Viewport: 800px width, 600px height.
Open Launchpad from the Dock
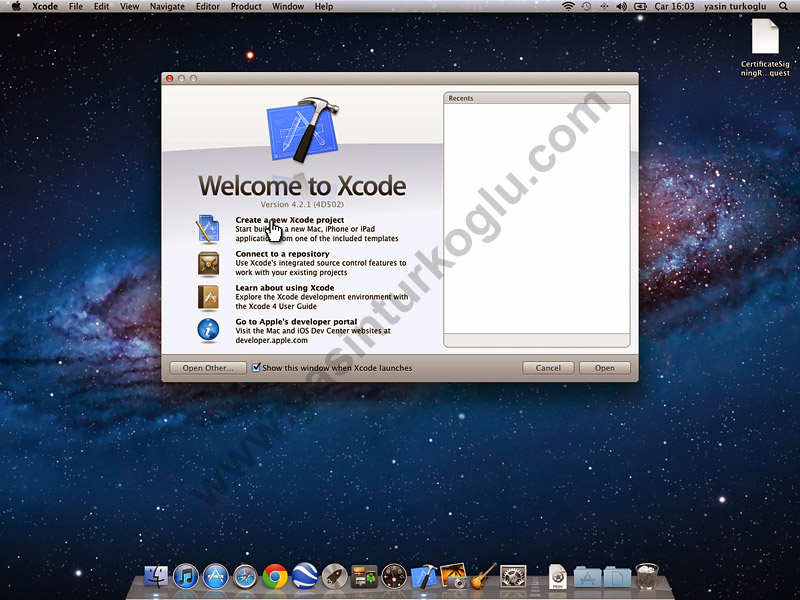pos(335,577)
